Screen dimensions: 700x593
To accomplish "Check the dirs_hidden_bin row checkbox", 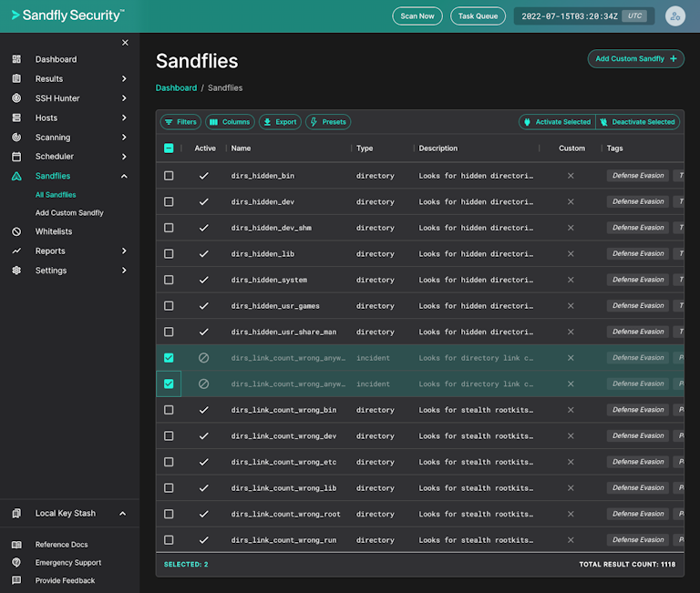I will pos(169,176).
